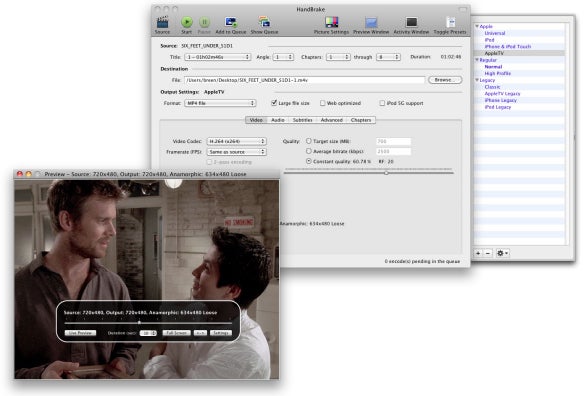Click the preview frame position slider handle
Viewport: 584px width, 396px height.
coord(139,322)
